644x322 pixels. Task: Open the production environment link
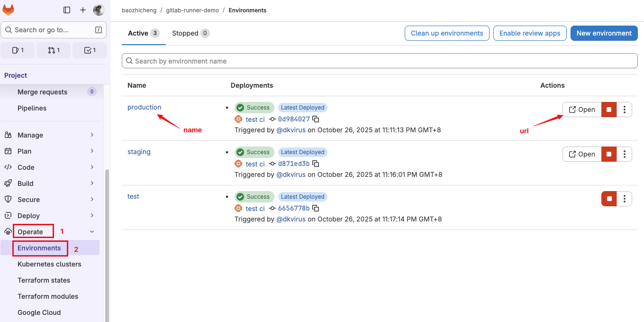(x=144, y=107)
